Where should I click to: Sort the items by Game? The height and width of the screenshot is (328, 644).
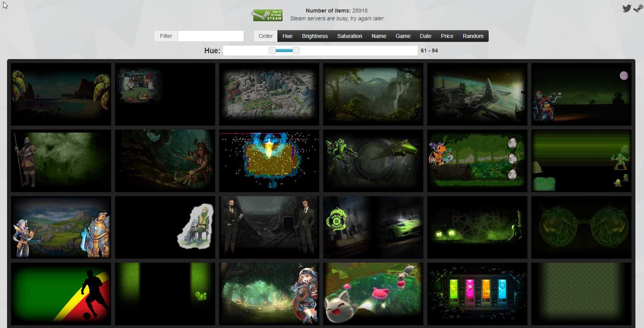click(x=403, y=36)
